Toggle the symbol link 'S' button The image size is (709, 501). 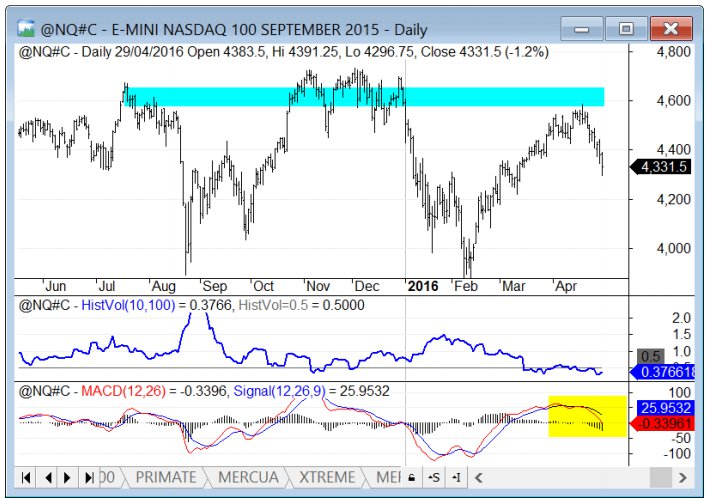pos(434,477)
